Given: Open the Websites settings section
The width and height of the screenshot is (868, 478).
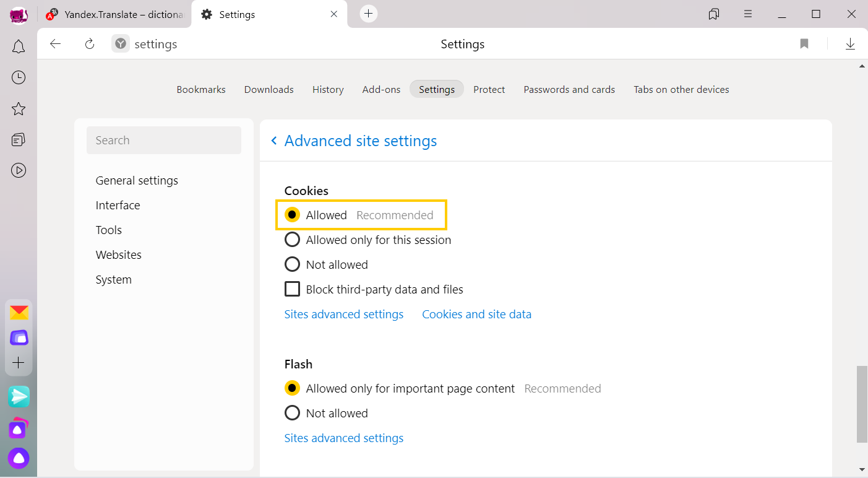Looking at the screenshot, I should (x=118, y=254).
